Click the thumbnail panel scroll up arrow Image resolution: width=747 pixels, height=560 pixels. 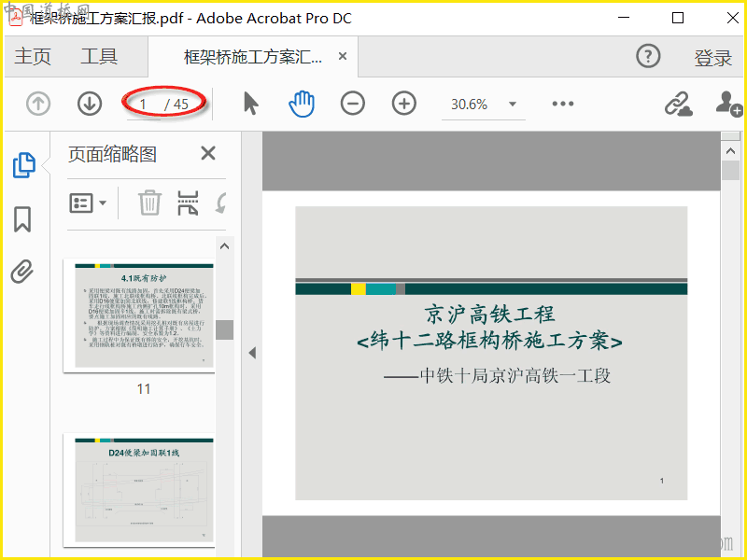(224, 246)
